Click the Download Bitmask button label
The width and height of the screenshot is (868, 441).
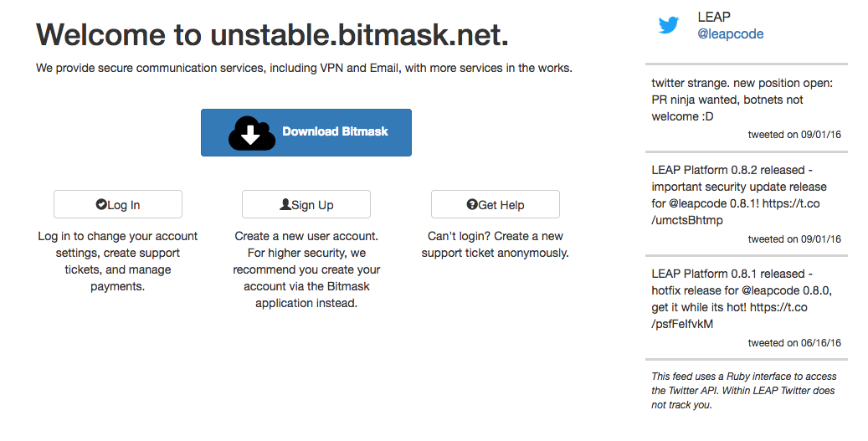coord(335,131)
